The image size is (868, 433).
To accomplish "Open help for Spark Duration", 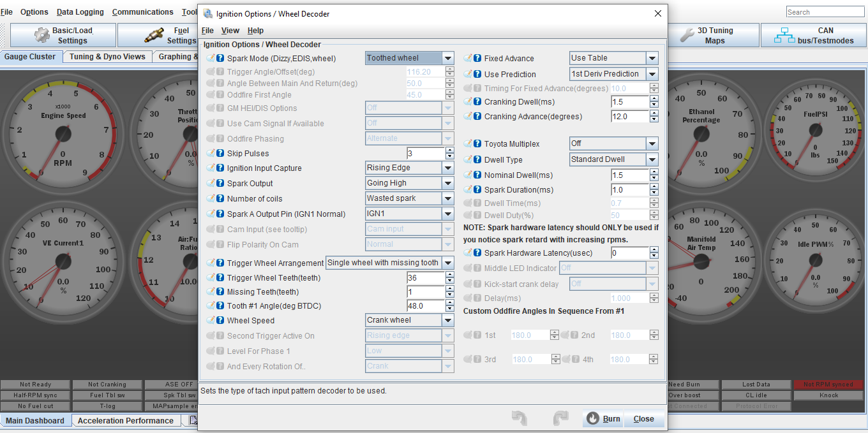I will tap(477, 190).
